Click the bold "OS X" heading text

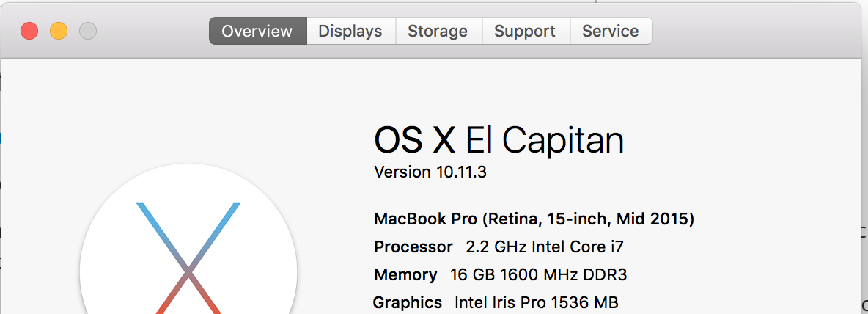415,139
